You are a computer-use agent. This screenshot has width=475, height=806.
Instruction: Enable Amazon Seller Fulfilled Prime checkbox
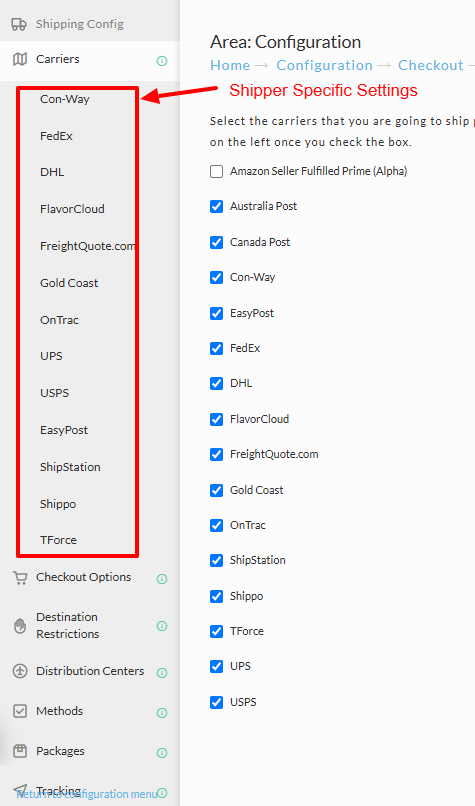coord(216,171)
